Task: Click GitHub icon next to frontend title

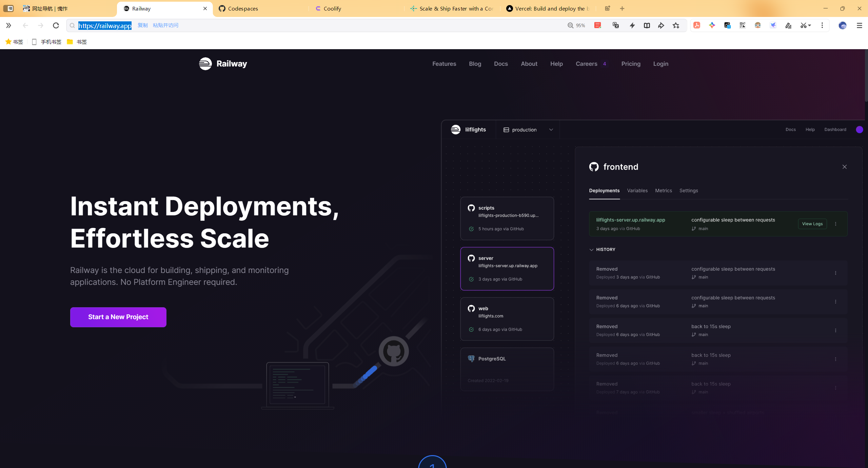Action: [x=594, y=167]
